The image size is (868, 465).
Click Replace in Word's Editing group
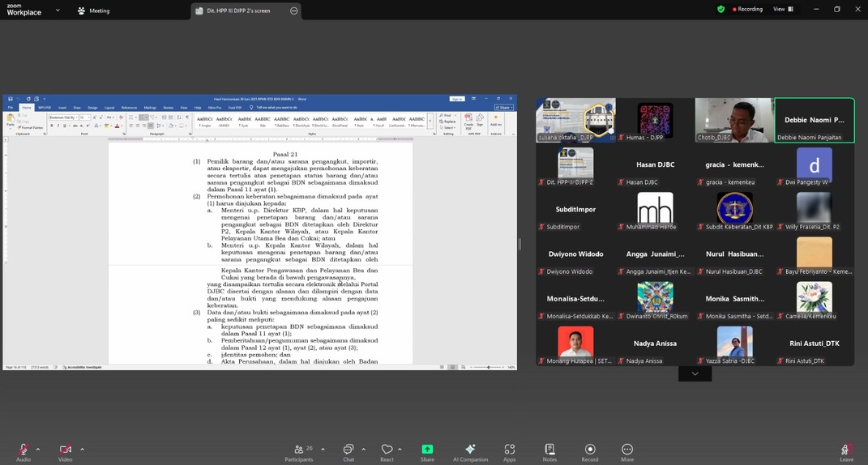coord(448,122)
